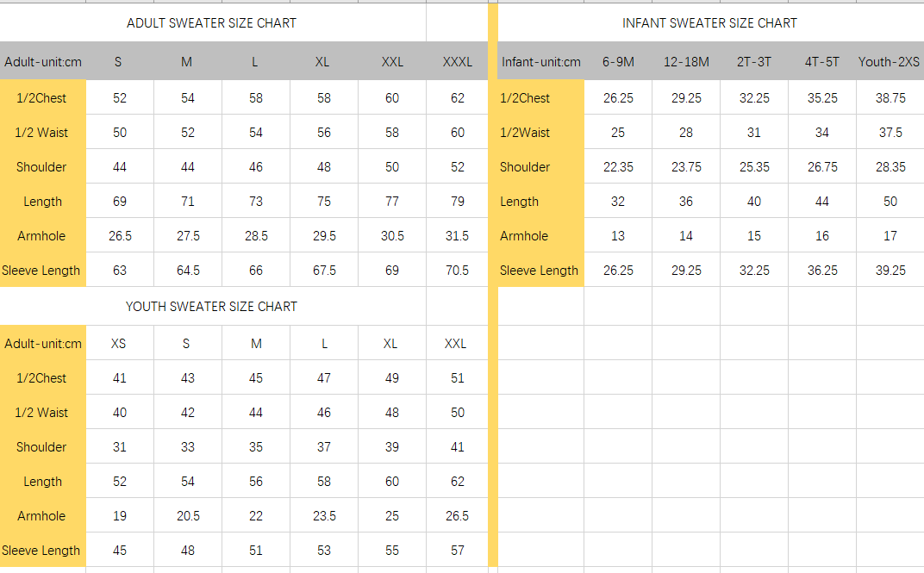
Task: Select the YOUTH SWEATER SIZE CHART title cell
Action: 211,307
